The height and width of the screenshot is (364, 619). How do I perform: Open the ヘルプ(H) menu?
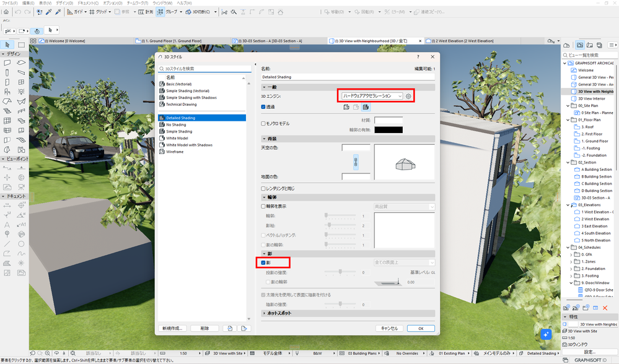tap(184, 2)
